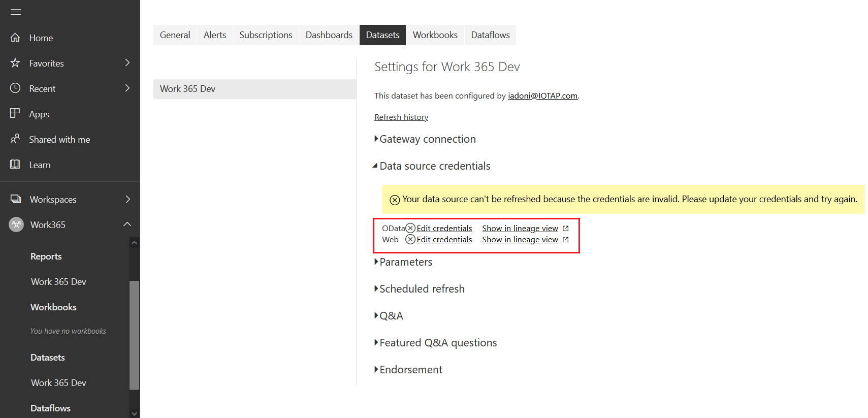
Task: Click the jadoni@IOTAP.com email link
Action: [542, 95]
